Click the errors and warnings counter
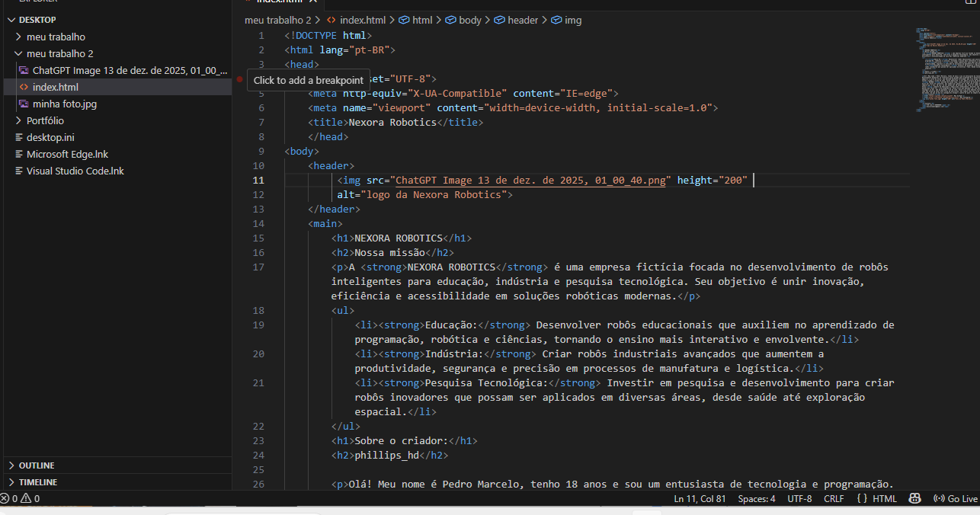 (x=21, y=499)
